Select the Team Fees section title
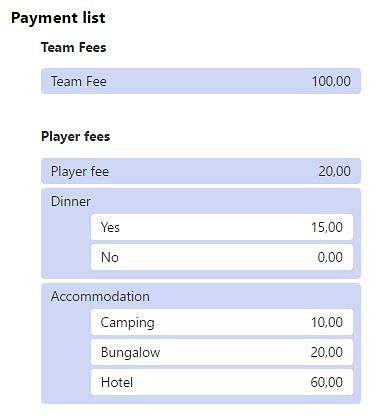 73,47
